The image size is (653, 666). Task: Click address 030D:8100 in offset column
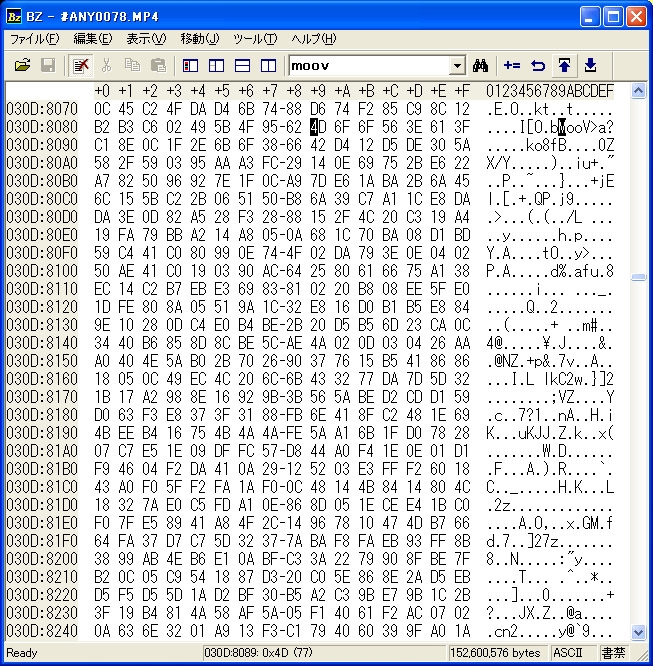tap(42, 271)
